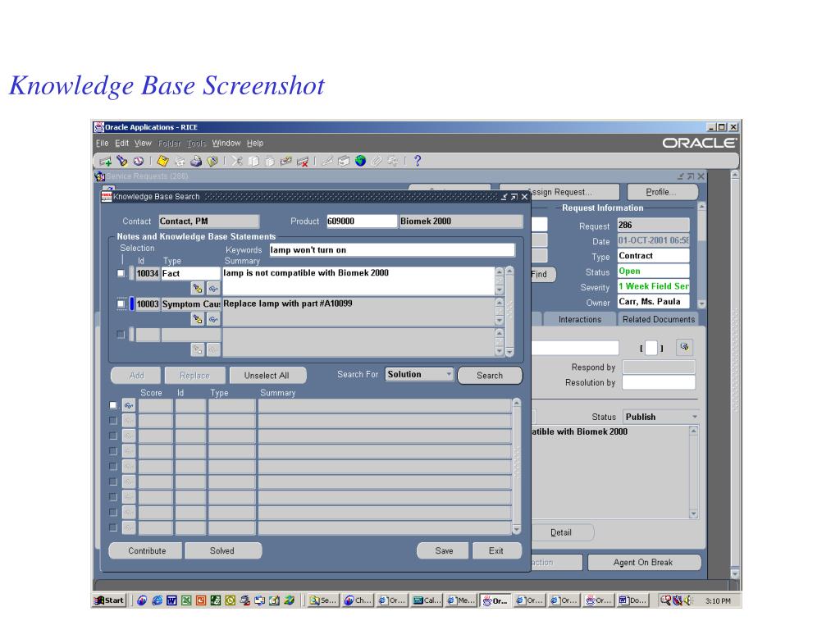
Task: Click the flashlight icon under statement 10003
Action: pos(198,319)
